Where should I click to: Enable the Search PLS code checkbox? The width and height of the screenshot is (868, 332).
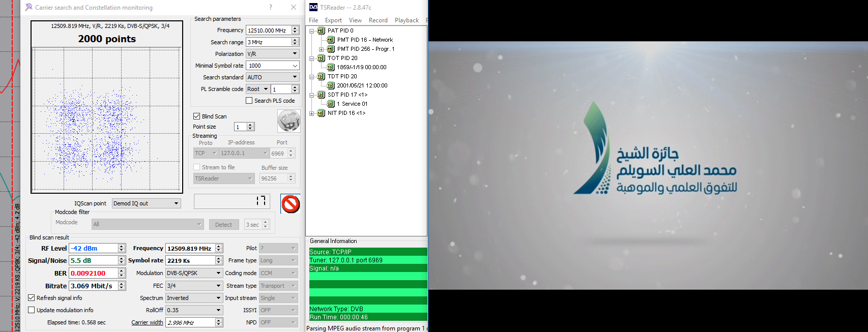tap(249, 101)
